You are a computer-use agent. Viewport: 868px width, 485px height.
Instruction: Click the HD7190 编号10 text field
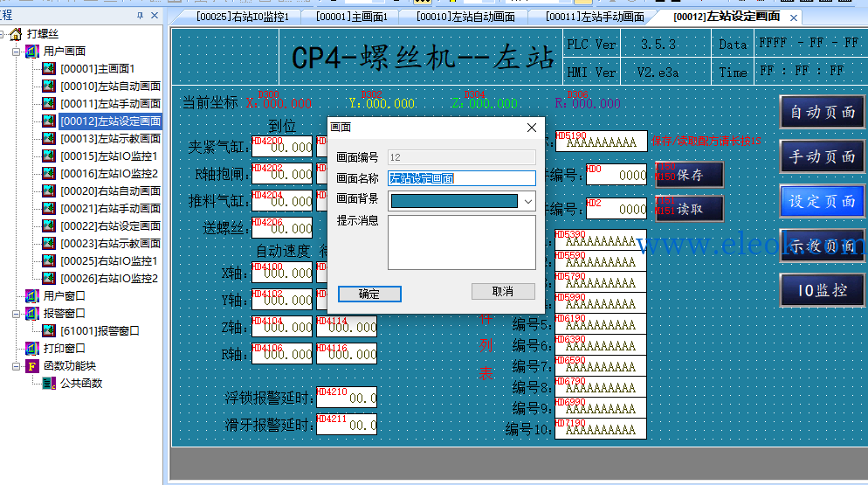(601, 429)
